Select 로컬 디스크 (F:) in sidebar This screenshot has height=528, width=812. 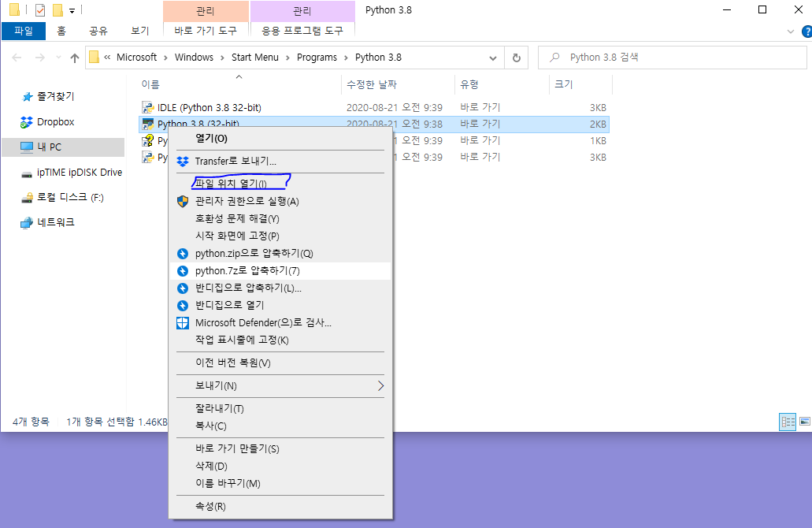pos(70,198)
